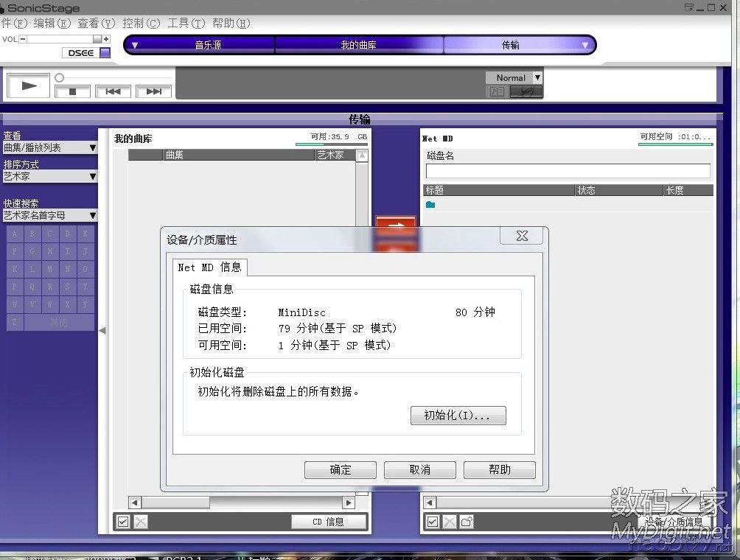740x560 pixels.
Task: Click the volume slider track
Action: (63, 39)
